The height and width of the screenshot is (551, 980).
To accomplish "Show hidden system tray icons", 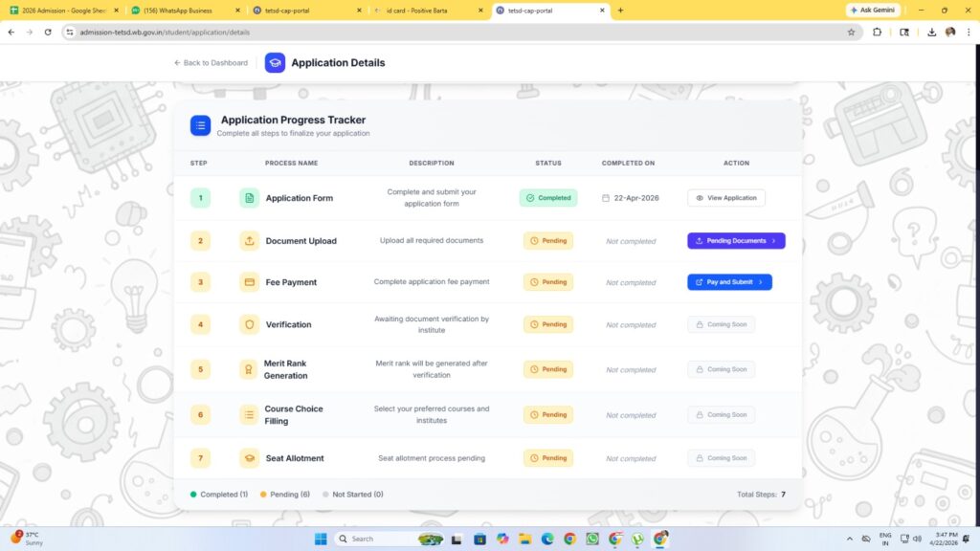I will pos(850,539).
